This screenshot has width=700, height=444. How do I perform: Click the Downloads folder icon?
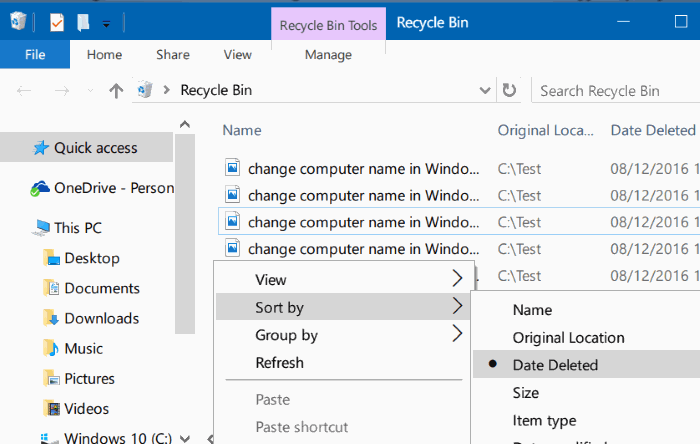(52, 318)
